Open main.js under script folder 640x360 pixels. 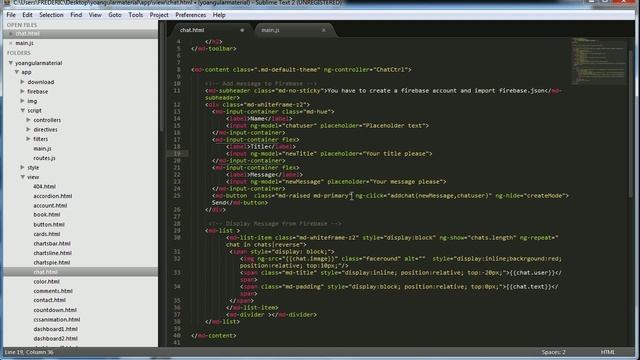click(x=42, y=149)
